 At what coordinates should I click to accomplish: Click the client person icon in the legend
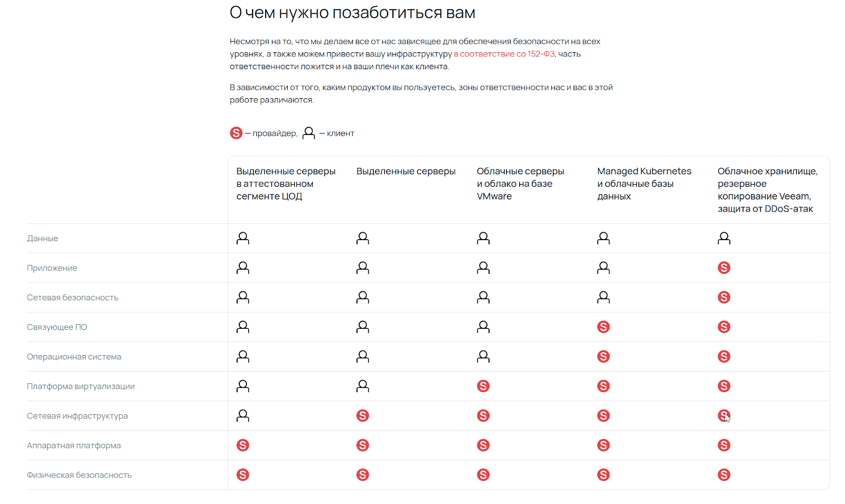click(308, 133)
